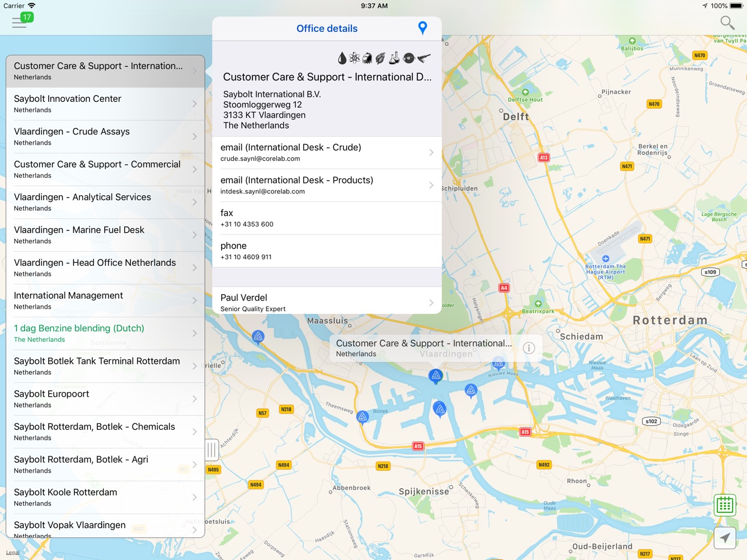Open International Management chevron
Viewport: 747px width, 560px height.
coord(195,301)
